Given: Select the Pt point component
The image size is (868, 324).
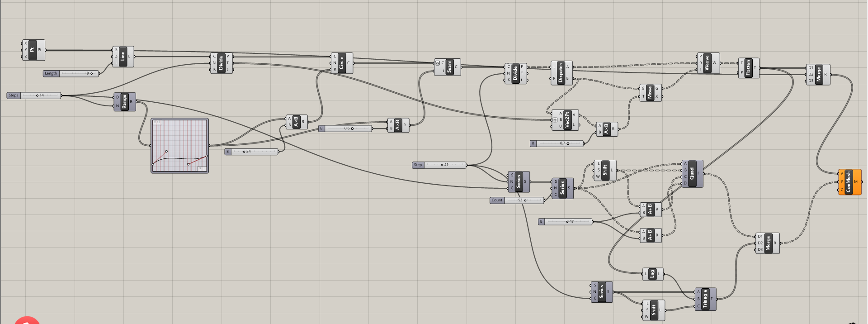Looking at the screenshot, I should [x=32, y=50].
